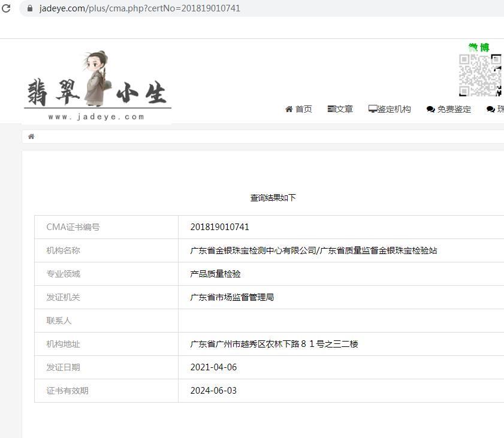Go to 首页 via the house icon
Image resolution: width=504 pixels, height=438 pixels.
click(289, 109)
